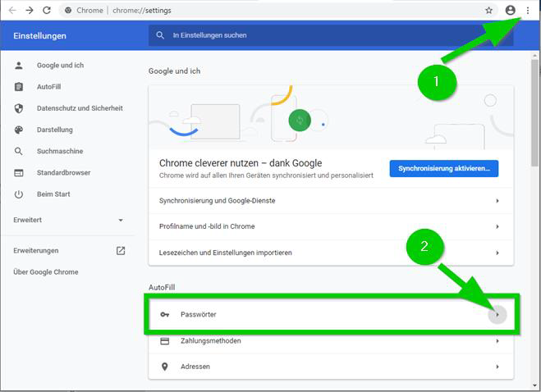The height and width of the screenshot is (392, 541).
Task: Click the Zahlungsmethoden label
Action: click(x=210, y=341)
